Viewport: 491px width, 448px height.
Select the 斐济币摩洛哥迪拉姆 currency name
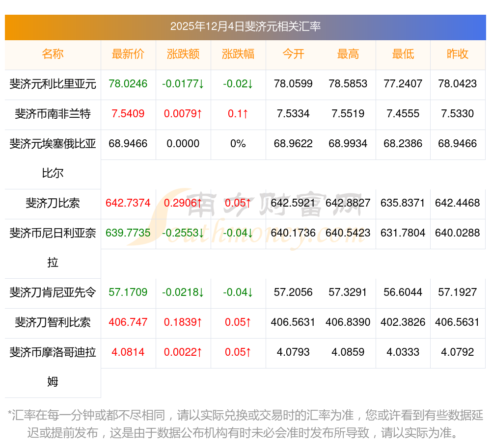pyautogui.click(x=53, y=367)
